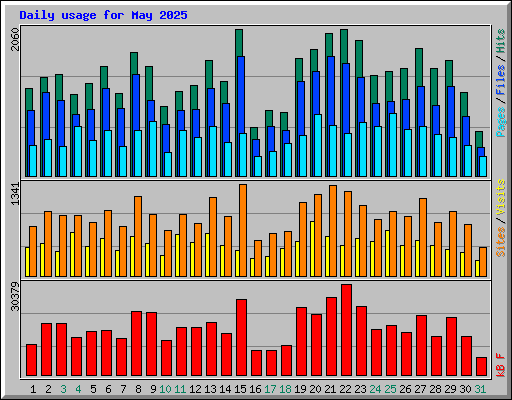512x400 pixels.
Task: Click day 15 on the x-axis
Action: point(240,389)
